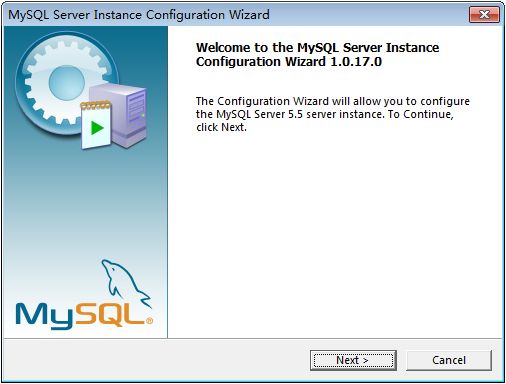Click the orange 'SQL' lettering in the logo
The image size is (506, 384).
point(109,314)
